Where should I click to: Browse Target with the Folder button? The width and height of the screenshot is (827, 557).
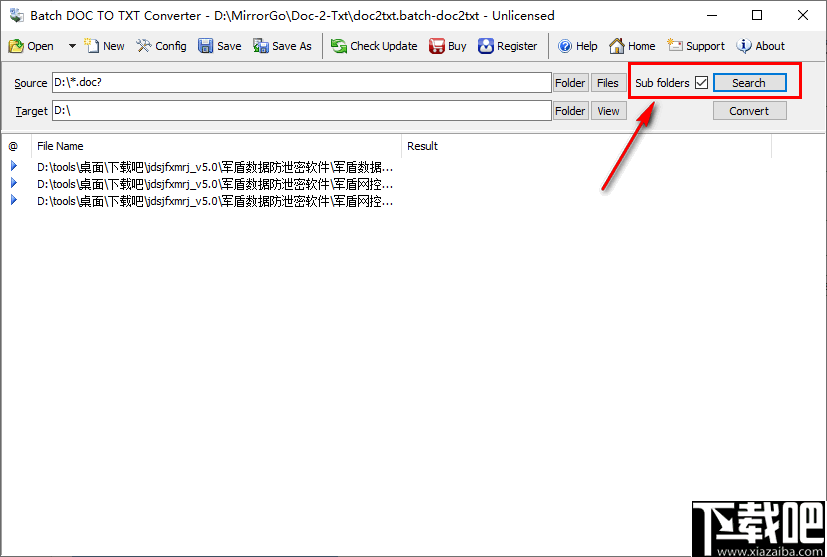tap(571, 111)
